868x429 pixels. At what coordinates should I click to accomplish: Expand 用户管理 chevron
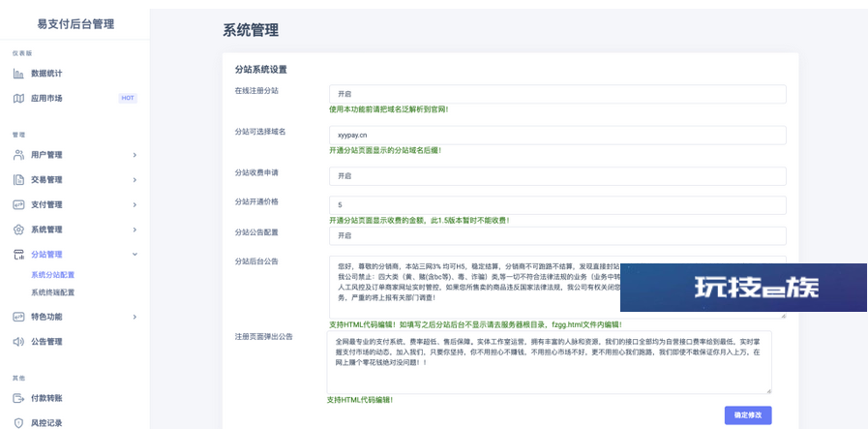coord(135,155)
